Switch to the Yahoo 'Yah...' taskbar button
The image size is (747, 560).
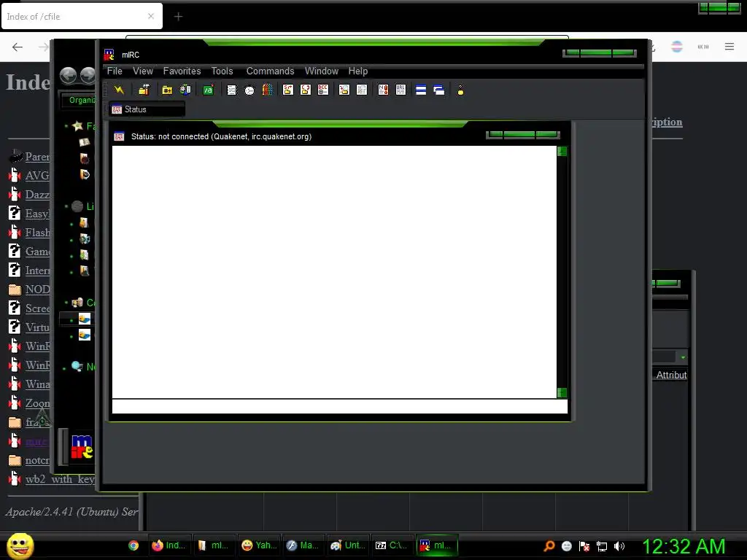click(259, 545)
